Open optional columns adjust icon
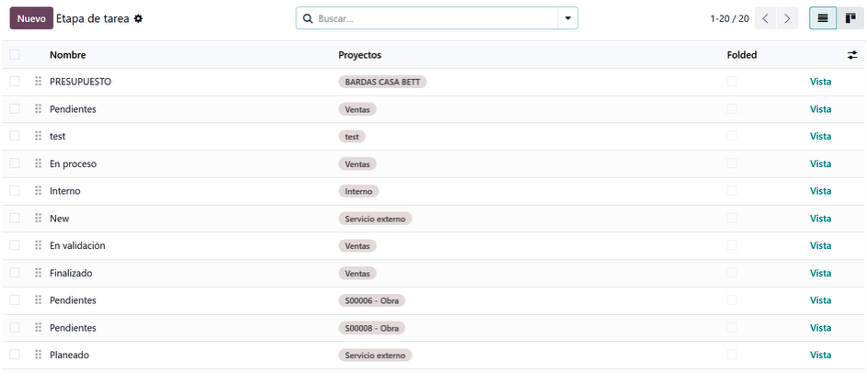Image resolution: width=867 pixels, height=379 pixels. tap(853, 55)
